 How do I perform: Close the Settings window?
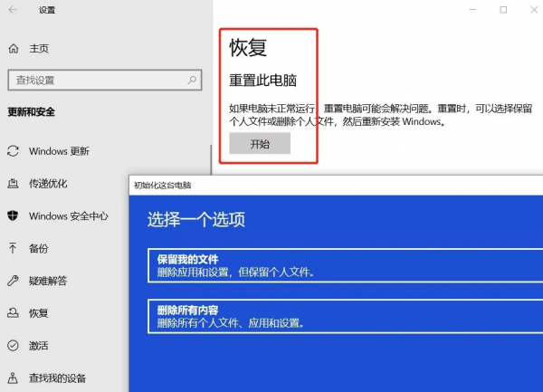(534, 10)
